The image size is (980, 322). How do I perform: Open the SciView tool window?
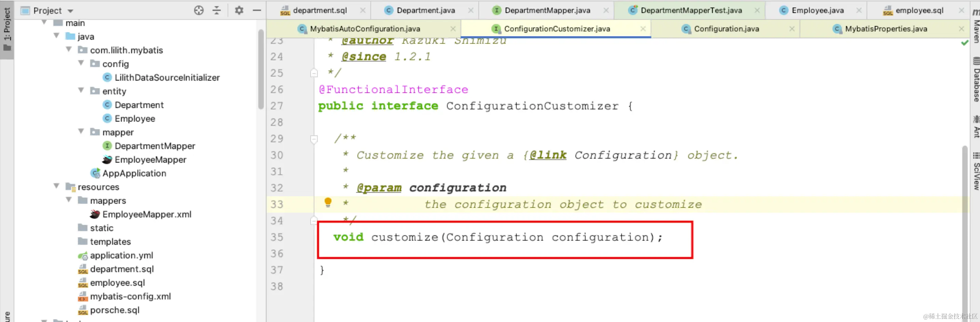coord(976,171)
